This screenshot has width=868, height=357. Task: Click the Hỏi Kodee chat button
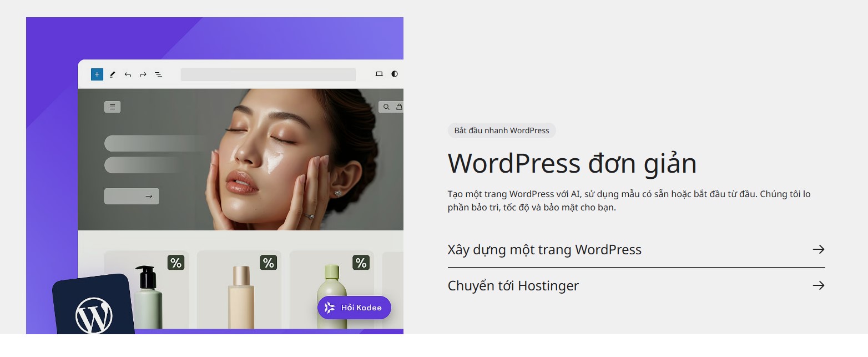pos(354,307)
